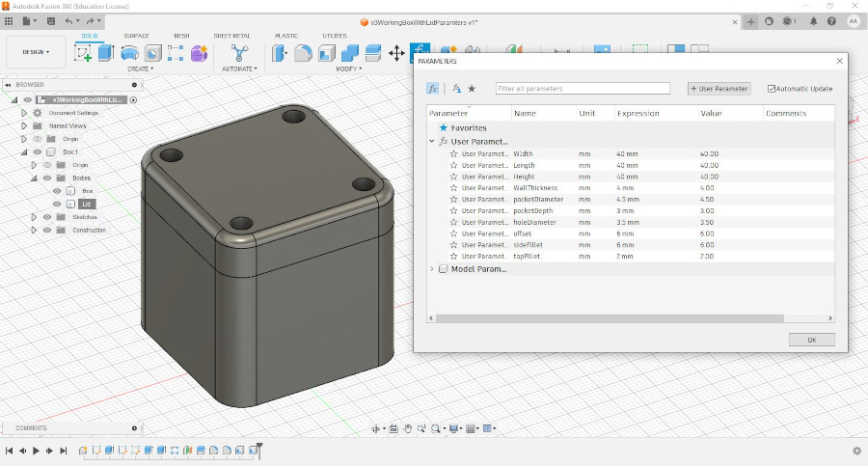Viewport: 868px width, 466px height.
Task: Open the extensions icon in title bar
Action: (769, 21)
